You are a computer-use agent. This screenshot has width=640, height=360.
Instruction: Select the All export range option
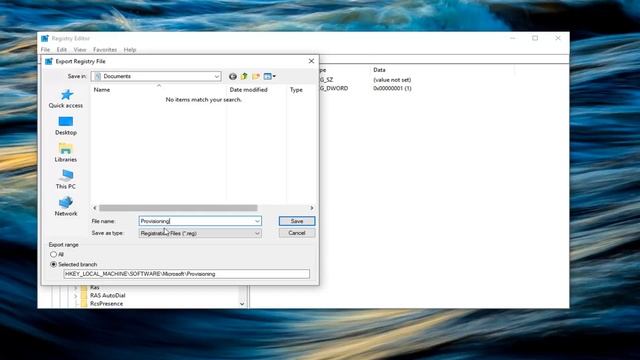coord(53,254)
